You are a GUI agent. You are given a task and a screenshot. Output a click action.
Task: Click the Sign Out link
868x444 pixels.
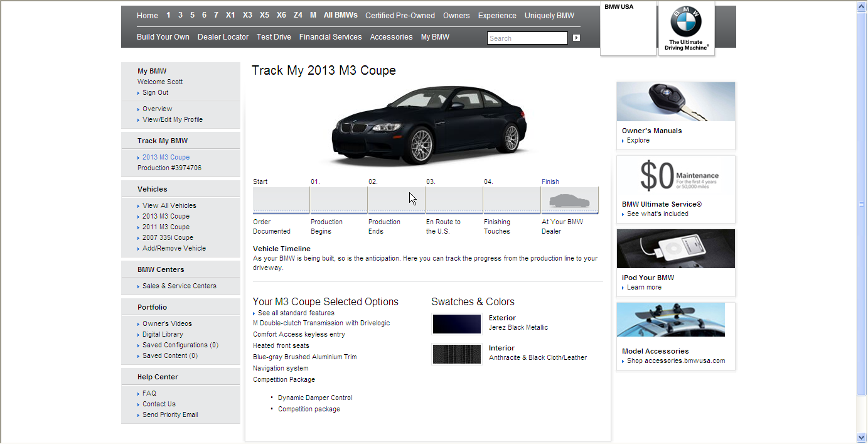click(x=155, y=92)
